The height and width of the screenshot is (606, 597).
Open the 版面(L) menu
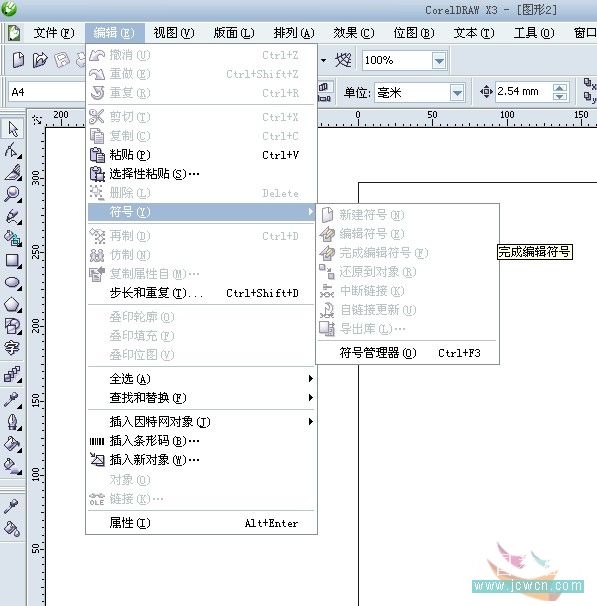234,33
